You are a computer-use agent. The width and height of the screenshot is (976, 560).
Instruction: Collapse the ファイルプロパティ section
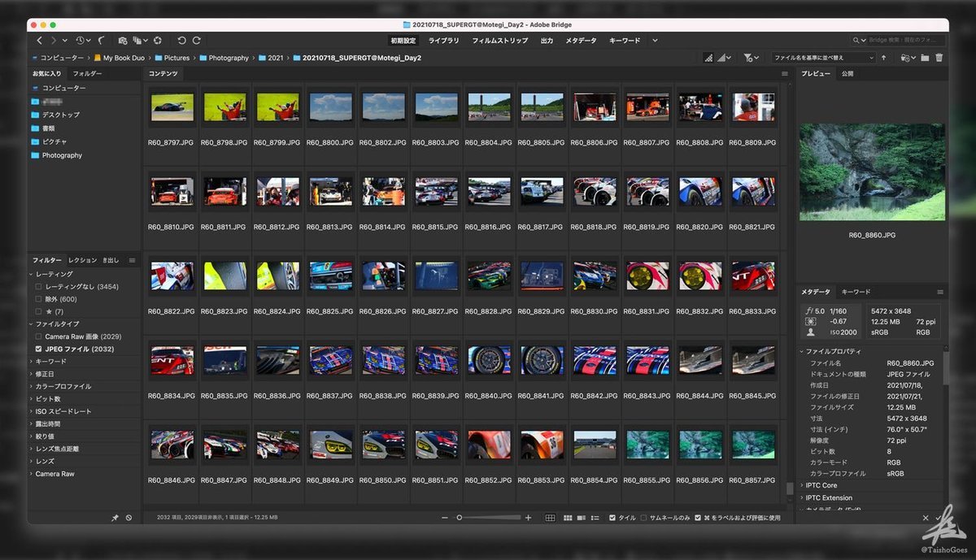click(801, 351)
